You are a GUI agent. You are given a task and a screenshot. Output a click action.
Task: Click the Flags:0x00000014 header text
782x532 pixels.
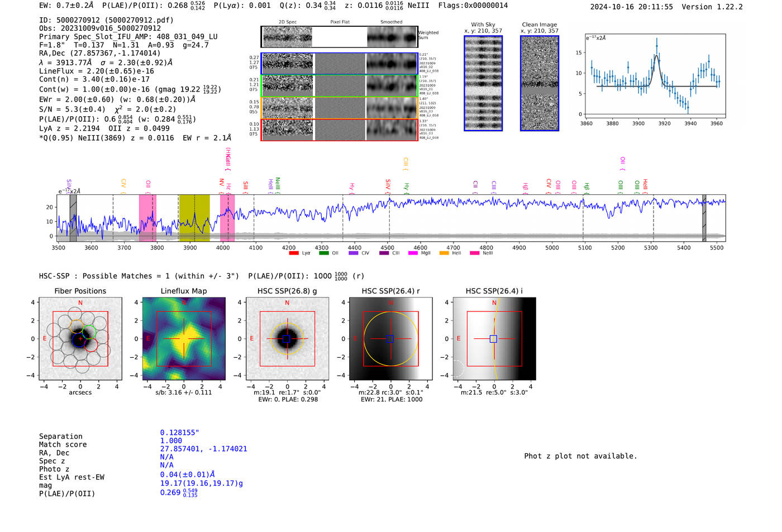pos(473,6)
